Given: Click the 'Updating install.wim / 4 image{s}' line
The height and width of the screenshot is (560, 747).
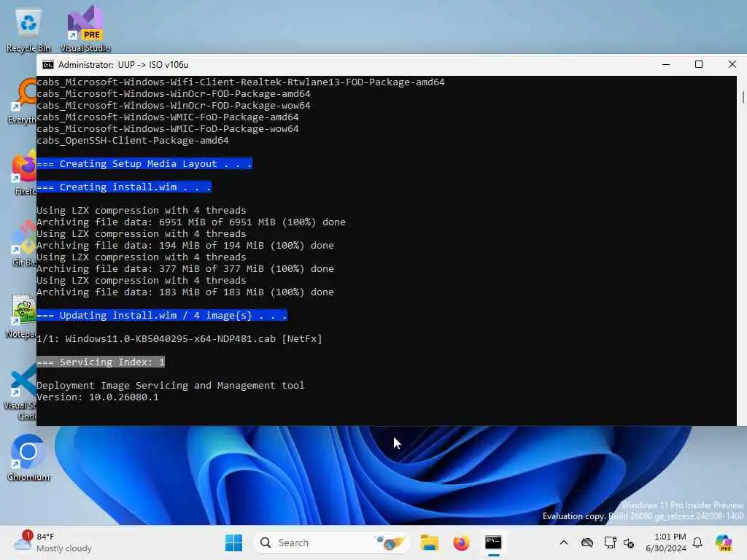Looking at the screenshot, I should [x=162, y=315].
